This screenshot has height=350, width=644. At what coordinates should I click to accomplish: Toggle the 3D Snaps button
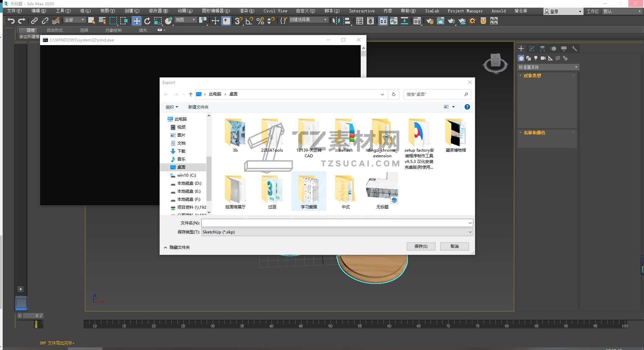tap(238, 21)
